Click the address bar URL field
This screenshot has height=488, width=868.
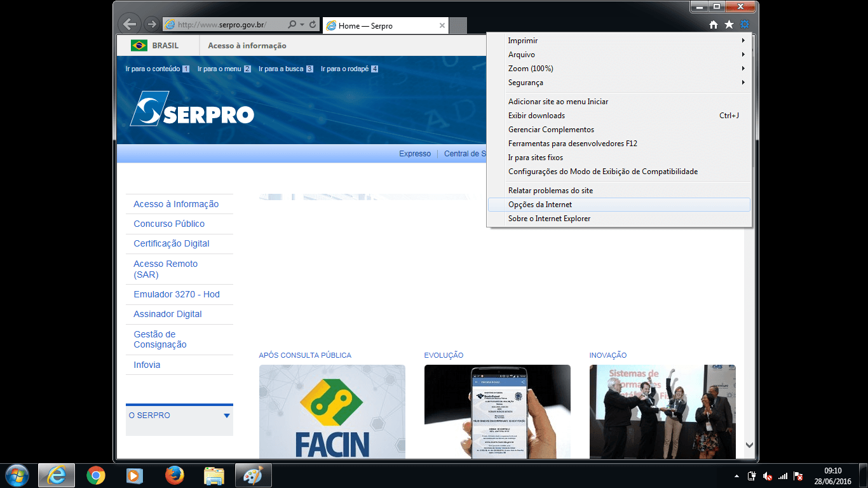[226, 25]
